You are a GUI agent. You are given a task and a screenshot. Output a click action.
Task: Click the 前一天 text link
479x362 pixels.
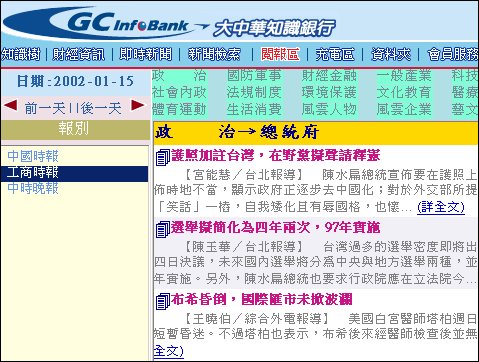tap(45, 108)
